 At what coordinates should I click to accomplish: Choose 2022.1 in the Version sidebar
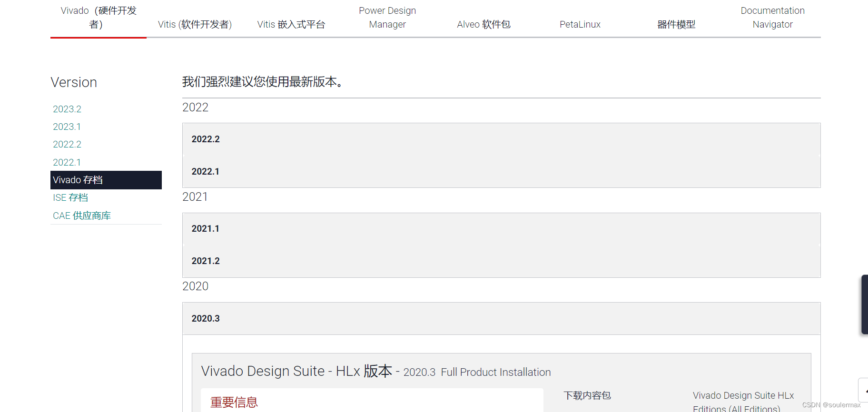coord(67,162)
